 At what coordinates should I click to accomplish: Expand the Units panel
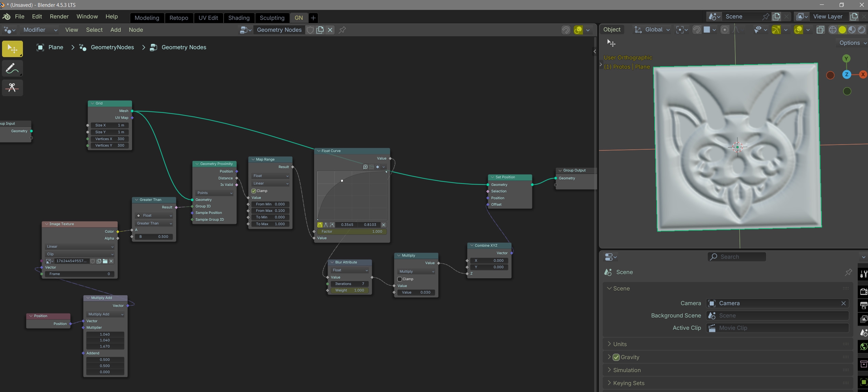(619, 344)
